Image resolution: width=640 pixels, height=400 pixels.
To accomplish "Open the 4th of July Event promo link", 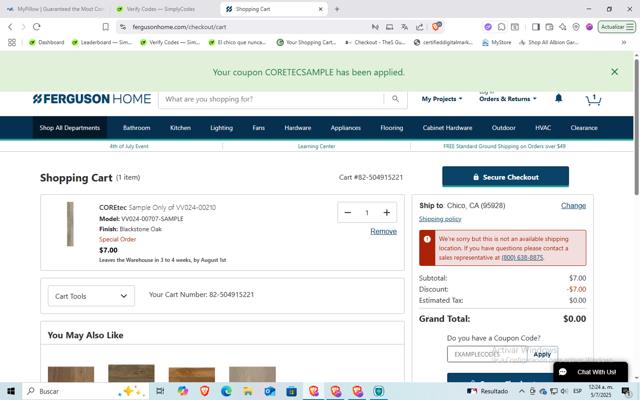I will [129, 146].
